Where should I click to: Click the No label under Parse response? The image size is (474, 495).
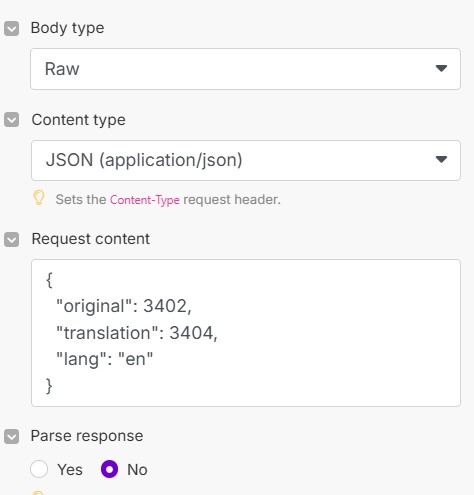coord(137,470)
